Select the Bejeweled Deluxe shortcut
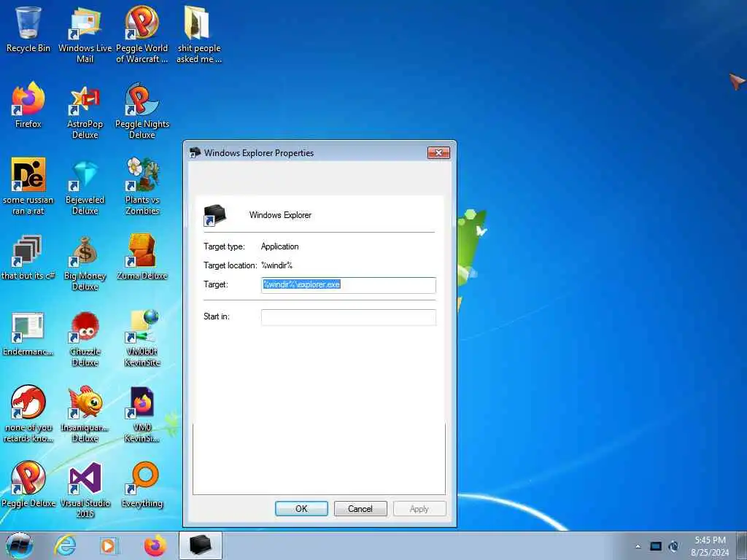This screenshot has height=560, width=747. pos(85,187)
